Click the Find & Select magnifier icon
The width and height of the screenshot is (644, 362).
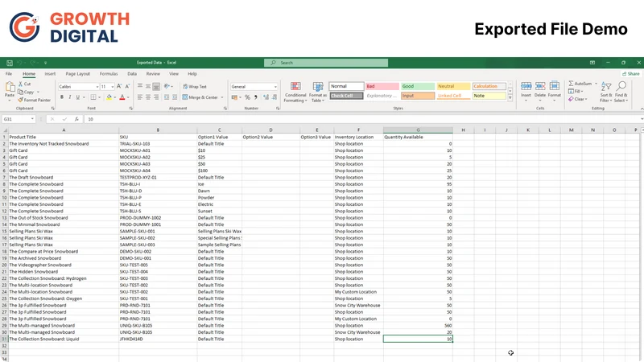[621, 86]
